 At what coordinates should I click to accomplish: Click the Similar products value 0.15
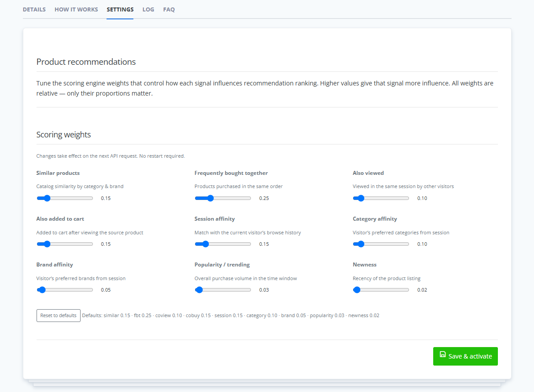106,198
